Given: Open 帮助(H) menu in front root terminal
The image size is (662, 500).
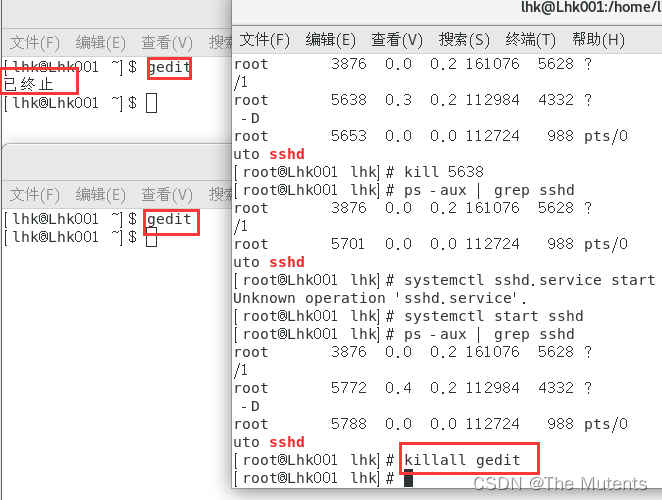Looking at the screenshot, I should 598,40.
